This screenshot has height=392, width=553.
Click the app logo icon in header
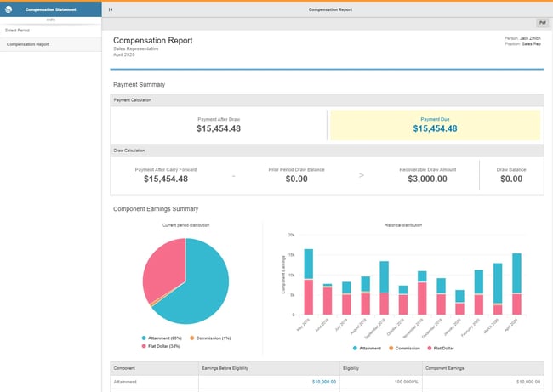(9, 9)
